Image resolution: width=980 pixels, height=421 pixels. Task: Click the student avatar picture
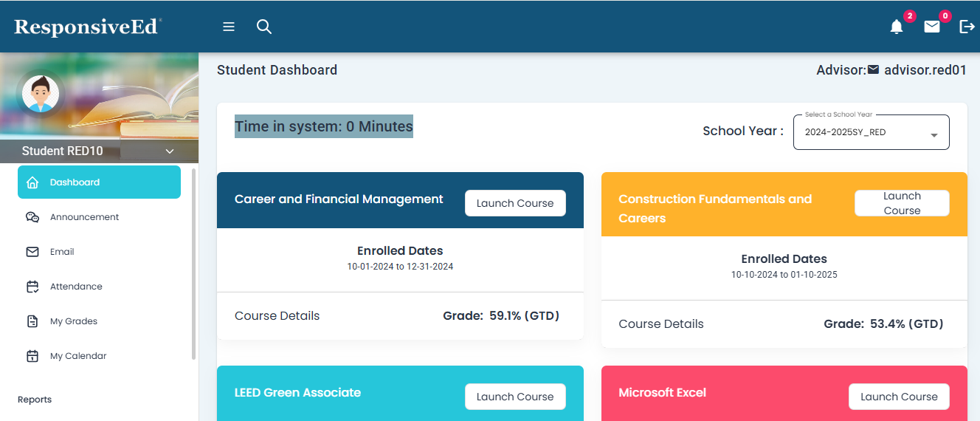tap(40, 94)
